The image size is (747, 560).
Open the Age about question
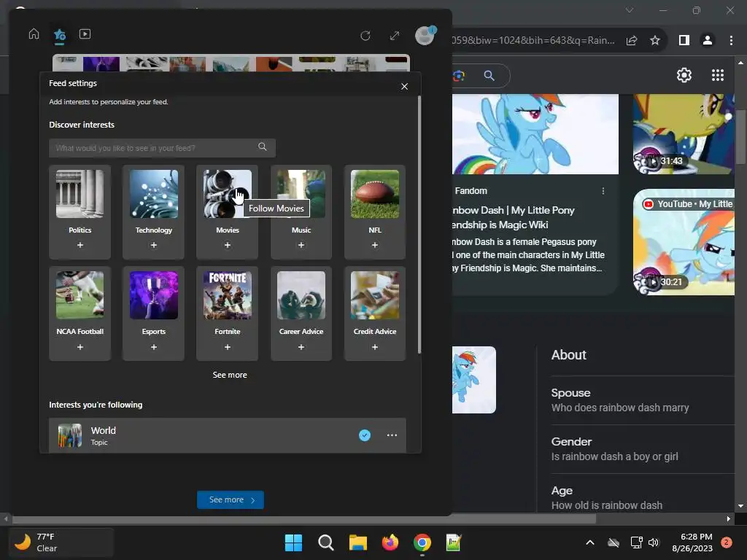click(x=642, y=498)
